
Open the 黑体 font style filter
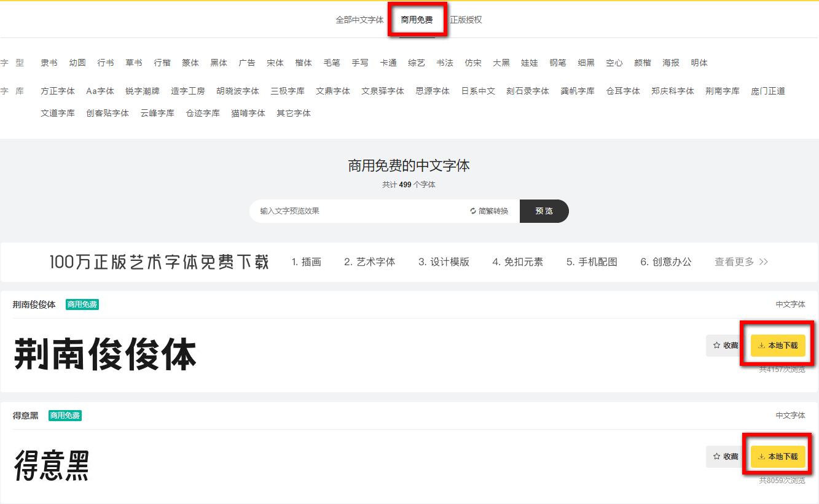pyautogui.click(x=219, y=62)
